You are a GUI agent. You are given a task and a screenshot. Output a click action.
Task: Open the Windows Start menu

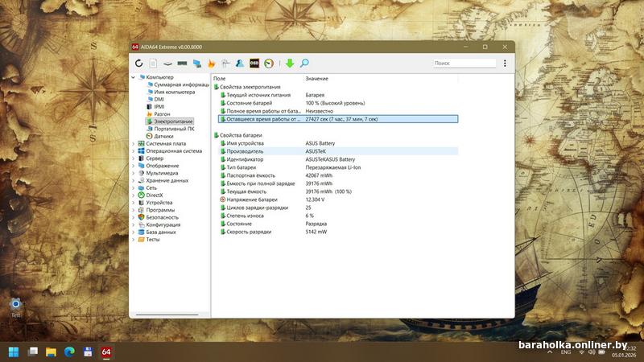[14, 352]
